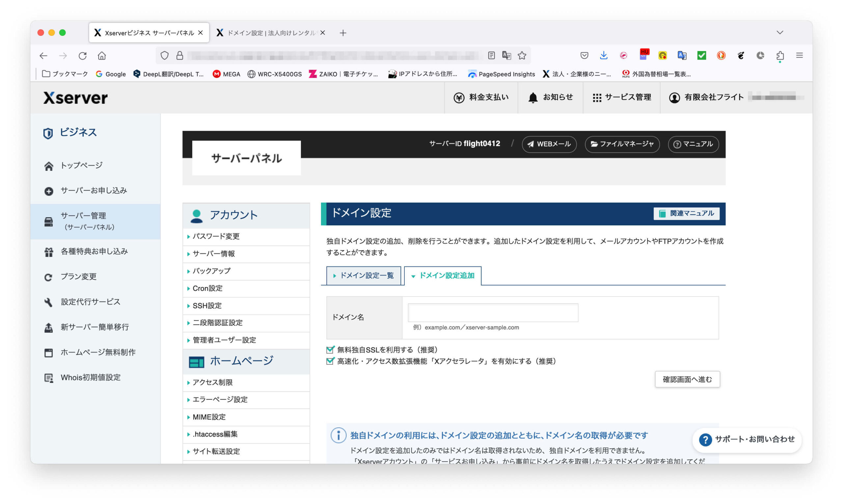Image resolution: width=843 pixels, height=504 pixels.
Task: Open MIME設定 link
Action: (246, 417)
